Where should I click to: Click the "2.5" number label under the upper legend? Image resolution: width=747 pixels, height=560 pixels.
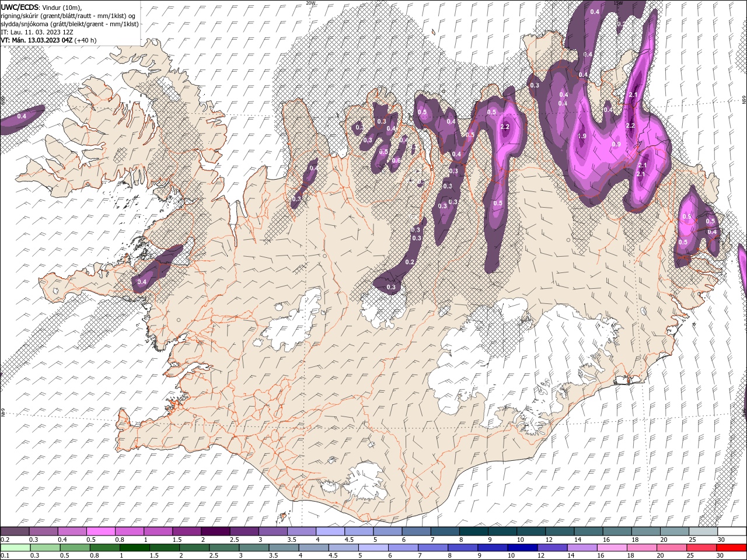click(234, 540)
